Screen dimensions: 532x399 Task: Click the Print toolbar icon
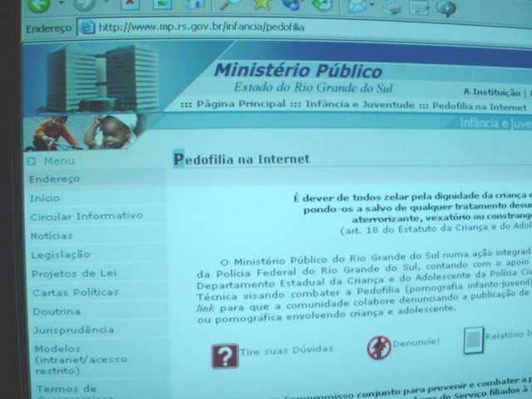(x=392, y=7)
